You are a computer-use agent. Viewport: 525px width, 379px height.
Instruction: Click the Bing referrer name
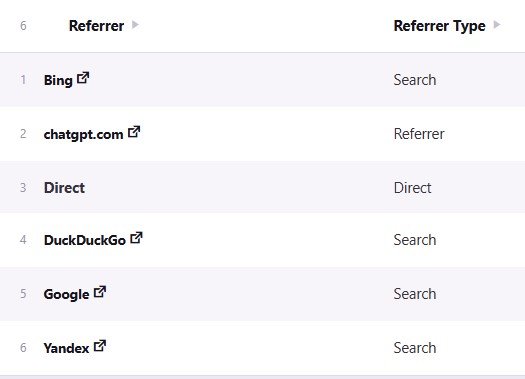(58, 80)
